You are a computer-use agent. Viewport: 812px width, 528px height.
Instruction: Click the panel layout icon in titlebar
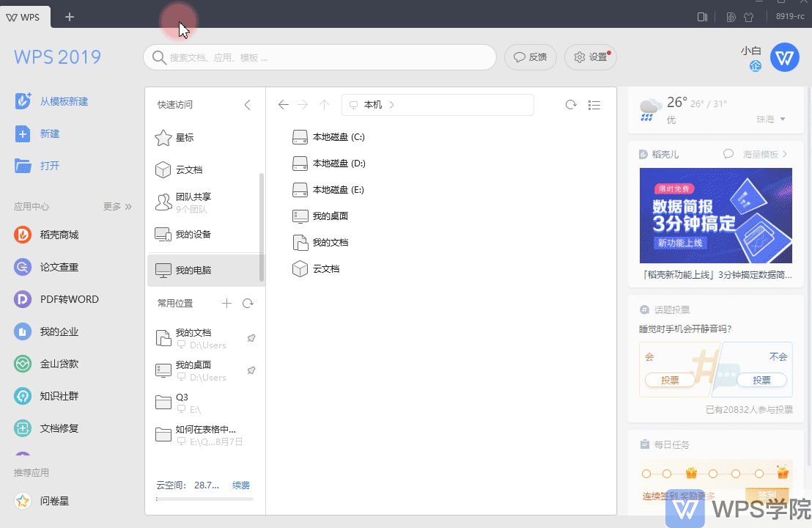(702, 17)
